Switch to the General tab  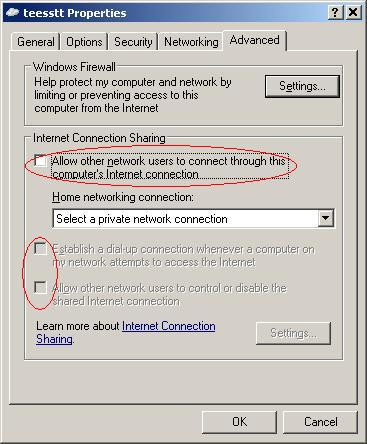click(36, 42)
